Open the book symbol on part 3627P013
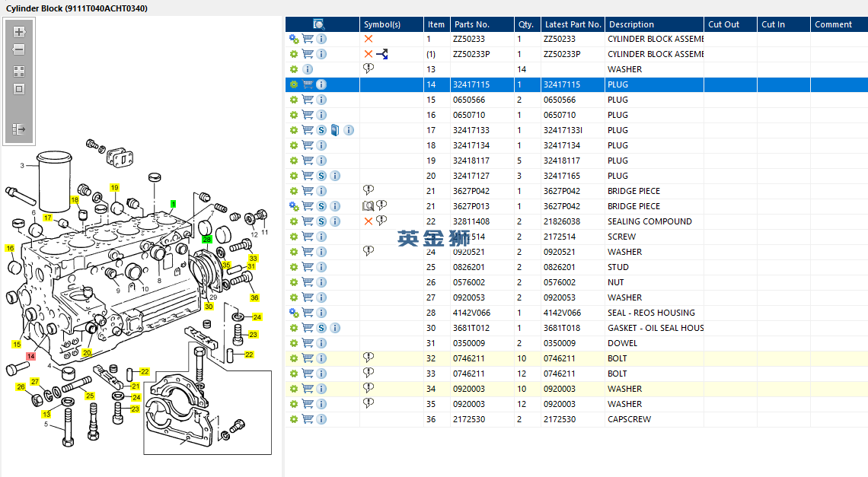 (368, 206)
